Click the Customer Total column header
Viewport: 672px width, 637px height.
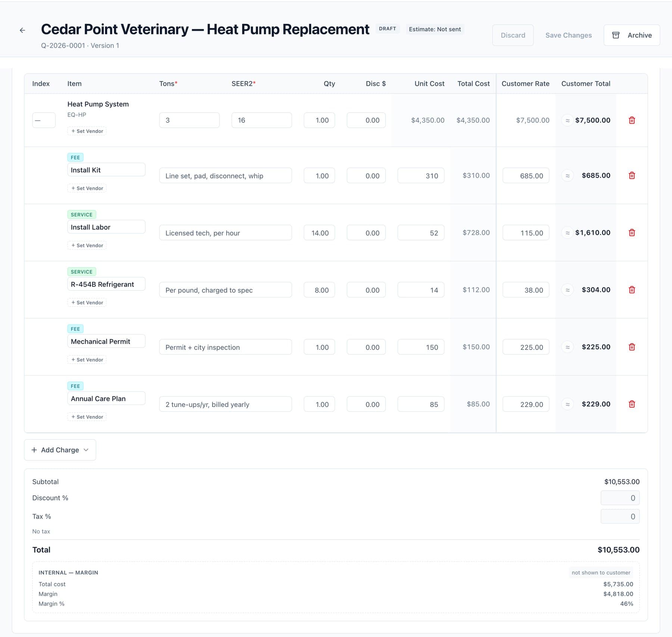click(x=586, y=84)
